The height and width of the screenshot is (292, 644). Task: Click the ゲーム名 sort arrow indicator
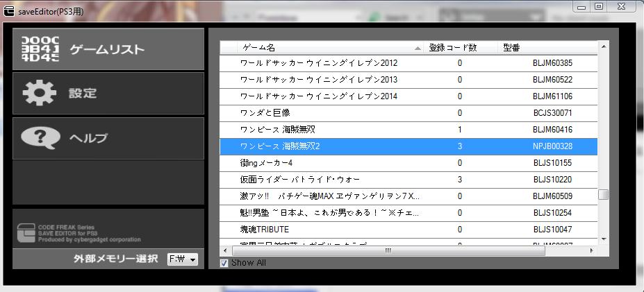pos(418,49)
